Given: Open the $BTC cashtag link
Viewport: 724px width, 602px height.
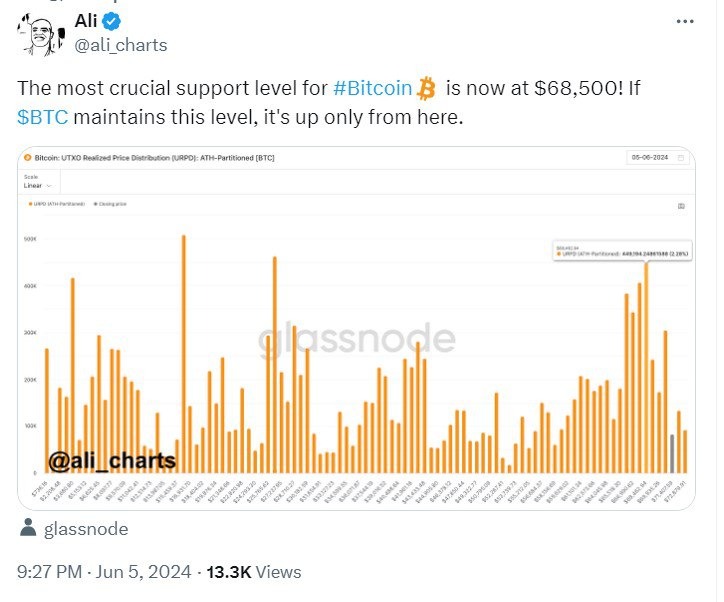Looking at the screenshot, I should click(44, 115).
